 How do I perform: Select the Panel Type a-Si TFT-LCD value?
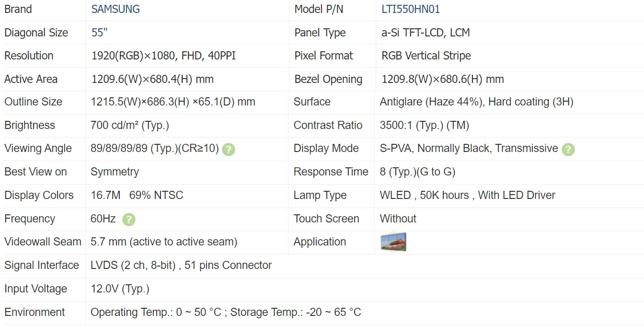coord(425,33)
